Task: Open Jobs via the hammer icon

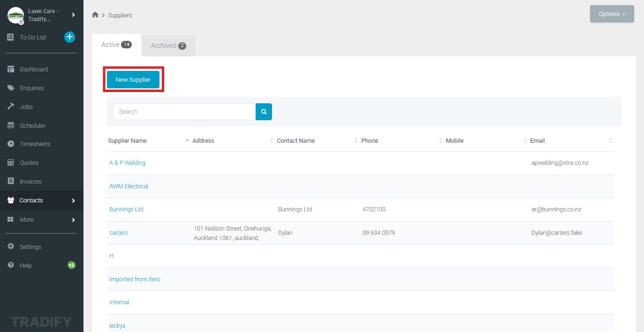Action: [11, 107]
